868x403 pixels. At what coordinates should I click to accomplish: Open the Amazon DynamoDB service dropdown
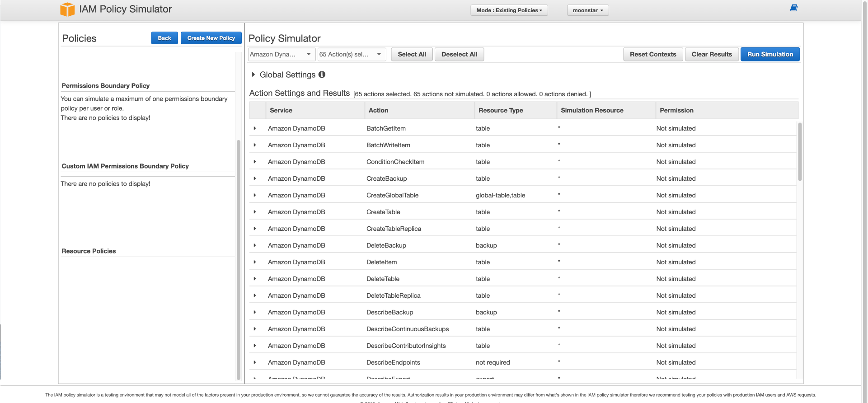(282, 54)
